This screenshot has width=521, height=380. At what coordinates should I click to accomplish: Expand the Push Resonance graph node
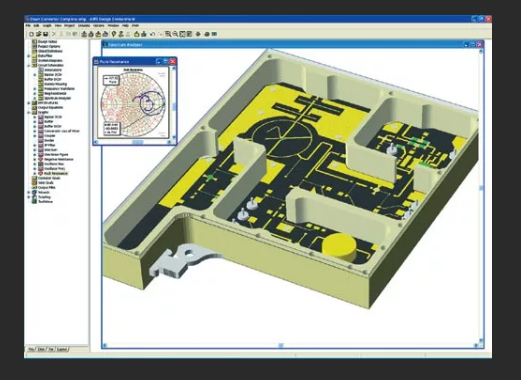pos(35,173)
